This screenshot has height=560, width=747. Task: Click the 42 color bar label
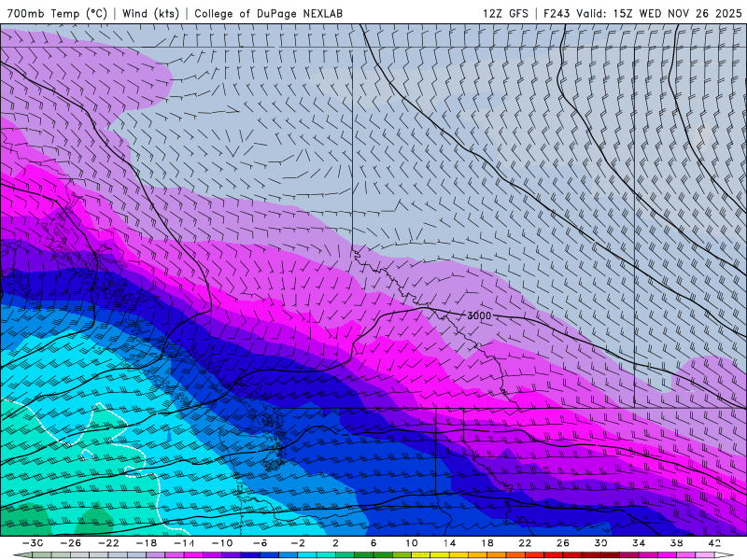714,543
